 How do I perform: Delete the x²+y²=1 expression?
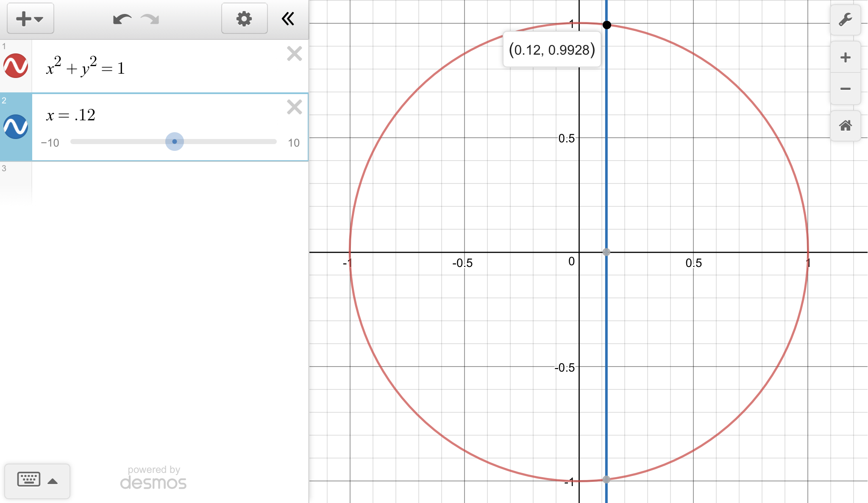tap(294, 54)
